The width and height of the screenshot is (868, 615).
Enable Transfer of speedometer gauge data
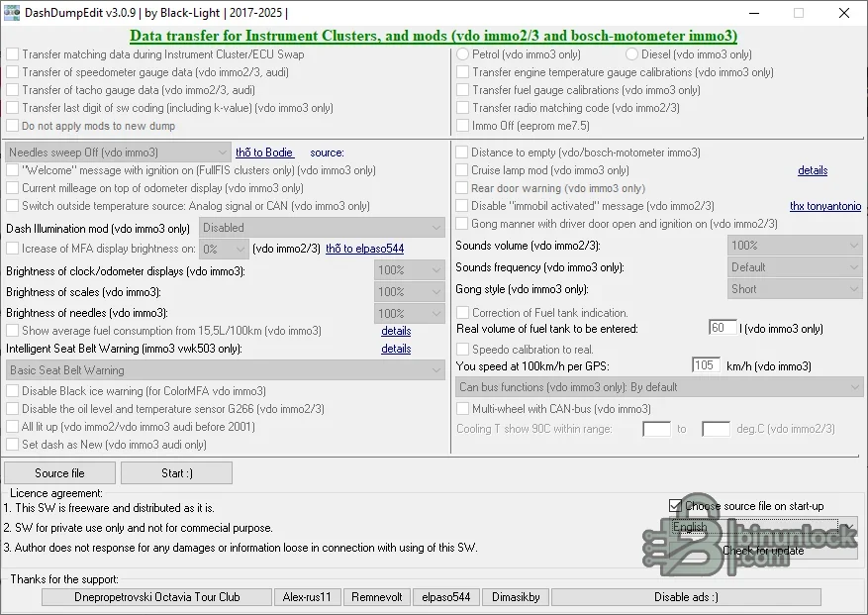(x=12, y=72)
